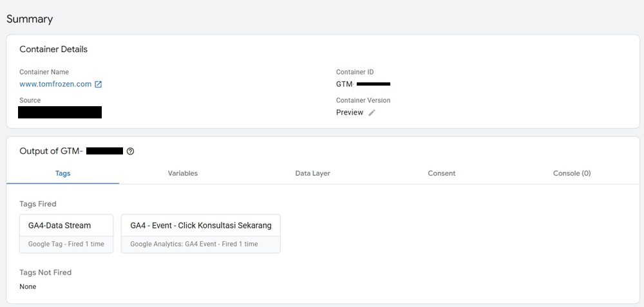644x307 pixels.
Task: Click the Tags Not Fired label
Action: pos(45,272)
